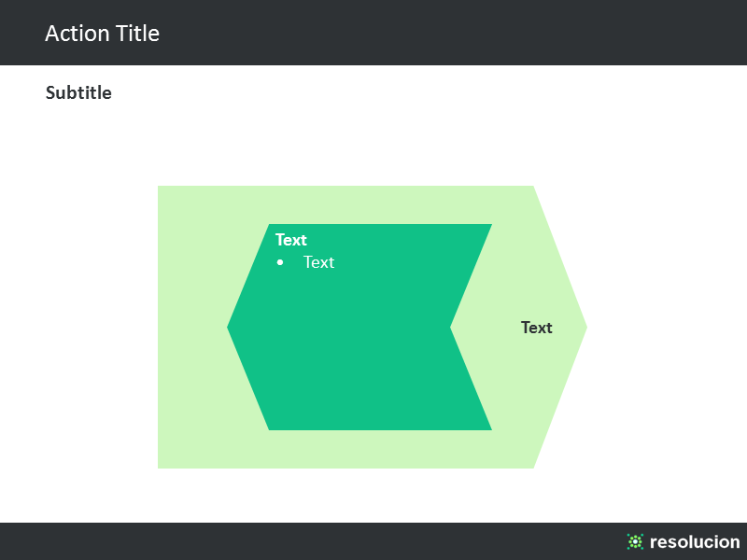Screen dimensions: 747x560
Task: Click the dark footer bar background
Action: click(310, 541)
